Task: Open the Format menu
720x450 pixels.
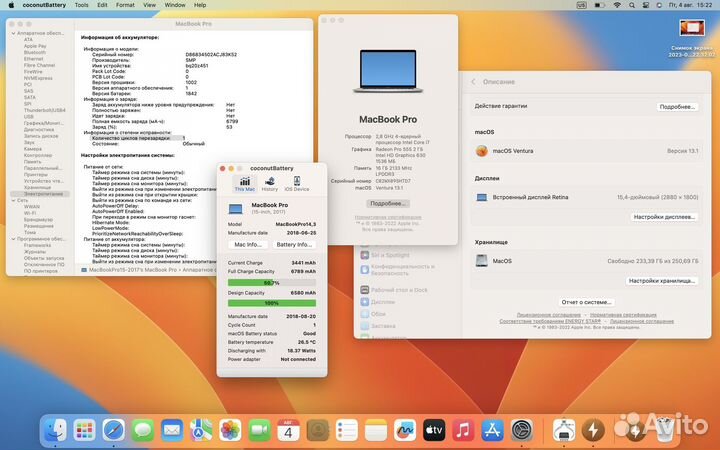Action: coord(125,5)
